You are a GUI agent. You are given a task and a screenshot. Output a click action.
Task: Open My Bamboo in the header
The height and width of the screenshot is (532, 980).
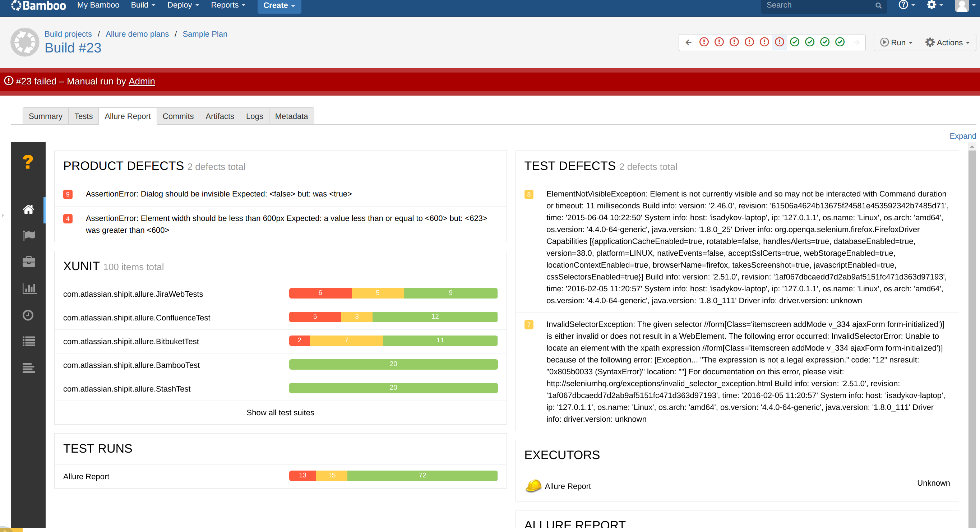coord(98,5)
